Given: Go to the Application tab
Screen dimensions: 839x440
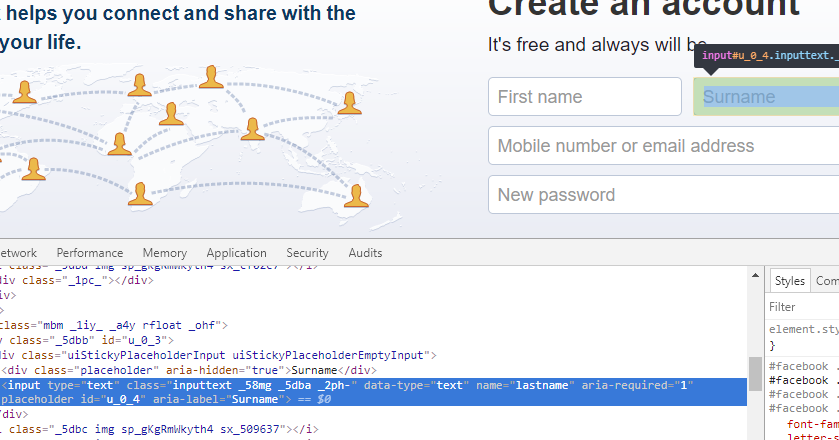Looking at the screenshot, I should [236, 253].
